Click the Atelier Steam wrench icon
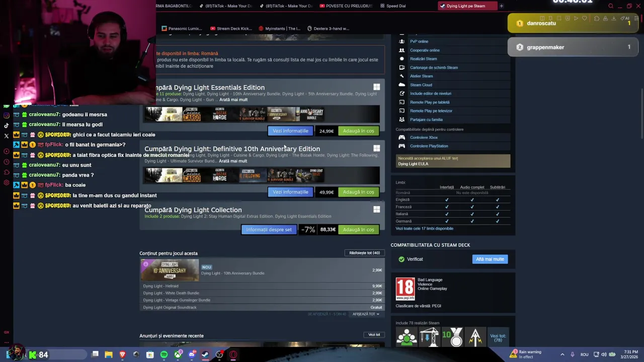This screenshot has width=644, height=362. coord(401,76)
